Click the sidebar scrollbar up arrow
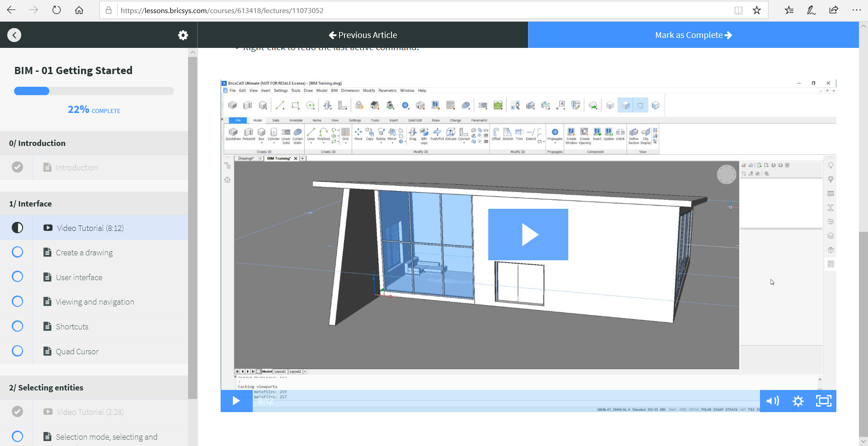Screen dimensions: 868x446 point(193,52)
